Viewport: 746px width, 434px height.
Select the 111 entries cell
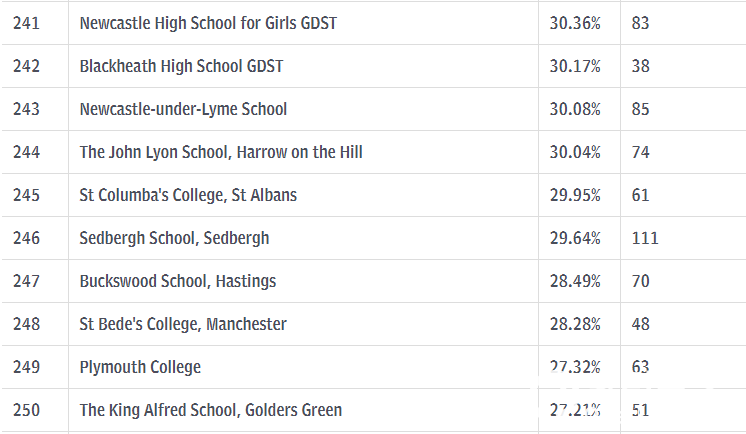tap(645, 238)
